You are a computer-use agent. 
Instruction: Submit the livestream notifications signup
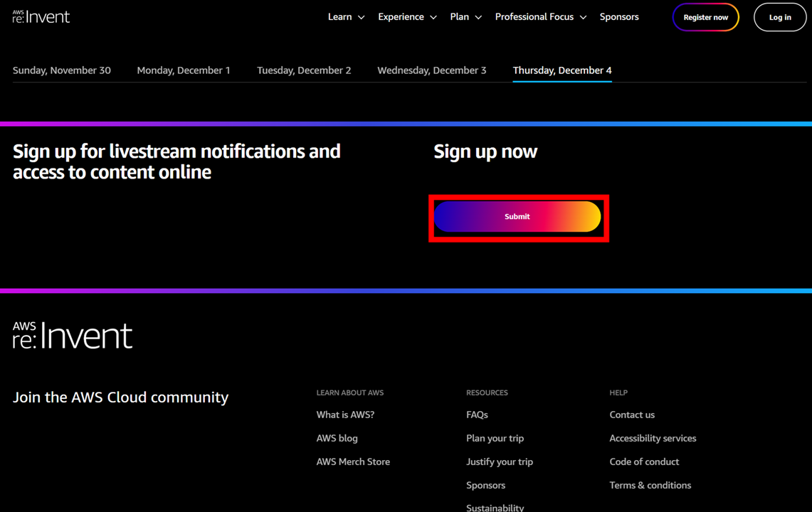pos(517,217)
